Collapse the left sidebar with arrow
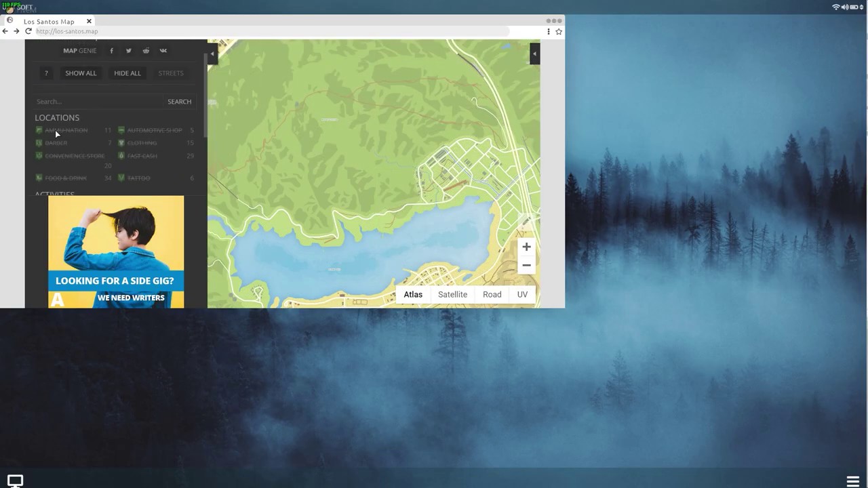This screenshot has width=868, height=488. (x=212, y=54)
